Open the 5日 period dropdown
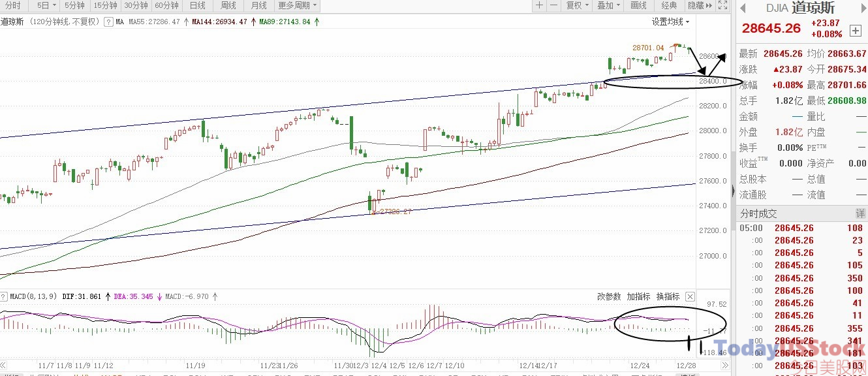The width and height of the screenshot is (868, 376). point(46,5)
